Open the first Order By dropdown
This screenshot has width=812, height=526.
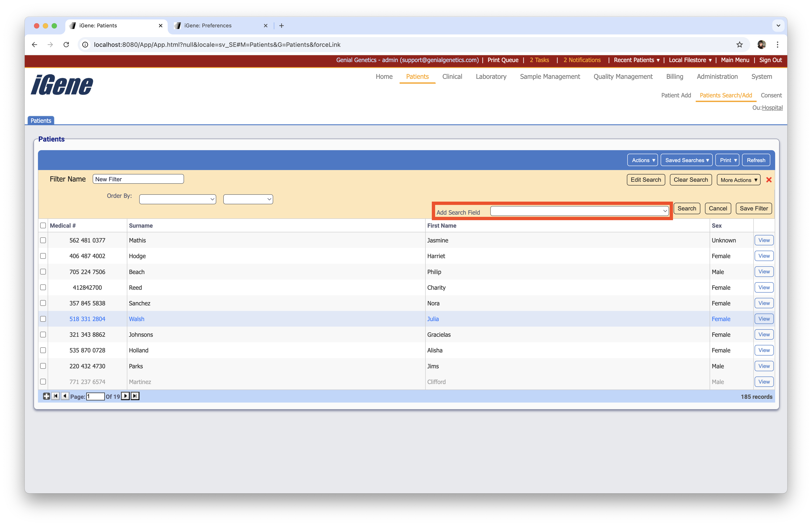tap(177, 199)
